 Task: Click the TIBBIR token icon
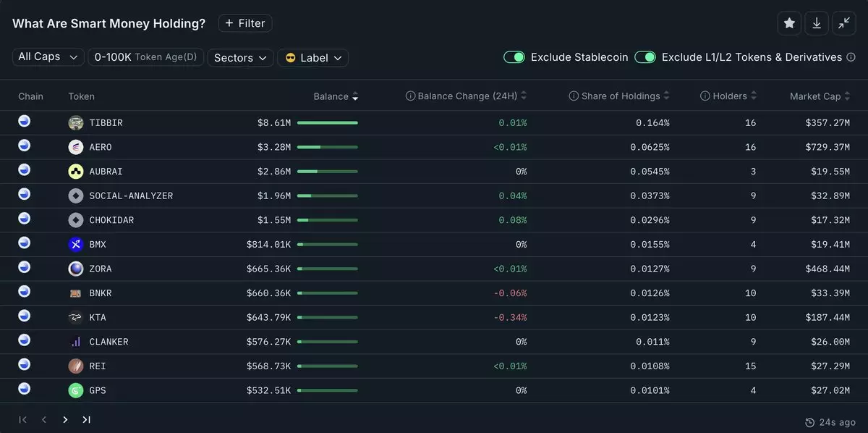(76, 123)
